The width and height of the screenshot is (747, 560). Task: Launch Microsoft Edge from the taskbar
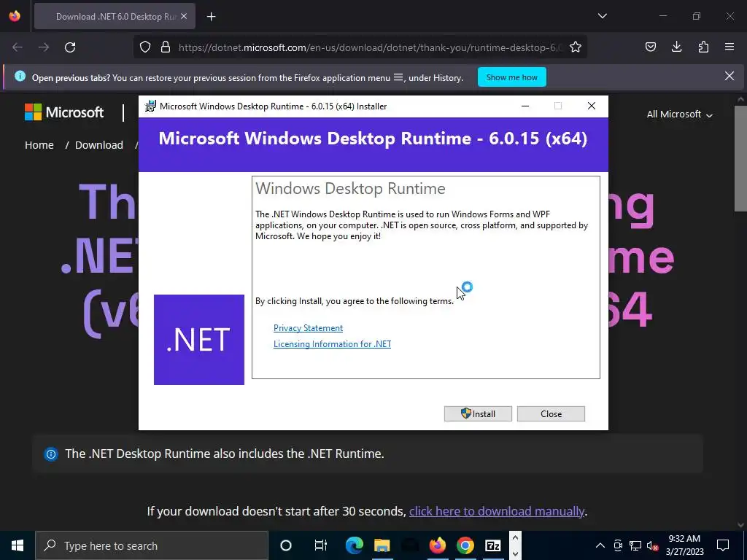click(354, 545)
